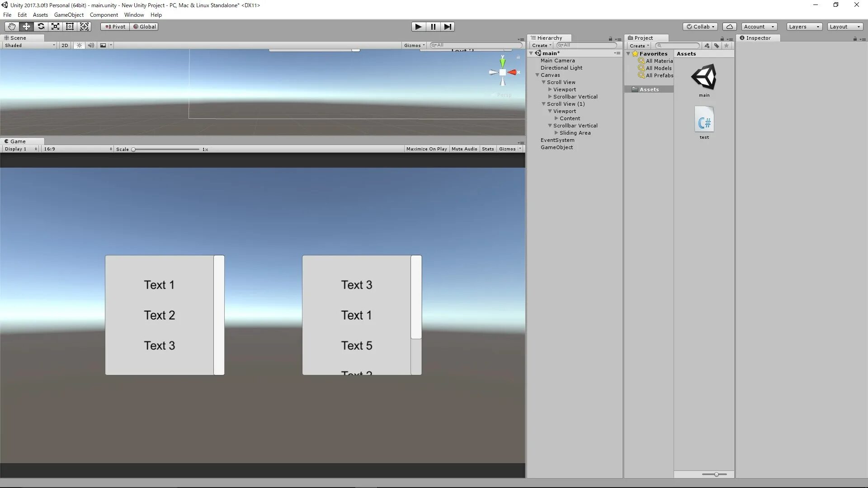Image resolution: width=868 pixels, height=488 pixels.
Task: Toggle Maximize On Play
Action: click(426, 149)
